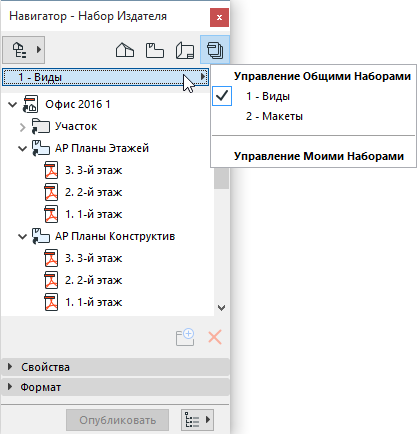Switch to the Project Map icon
417x434 pixels.
click(125, 50)
